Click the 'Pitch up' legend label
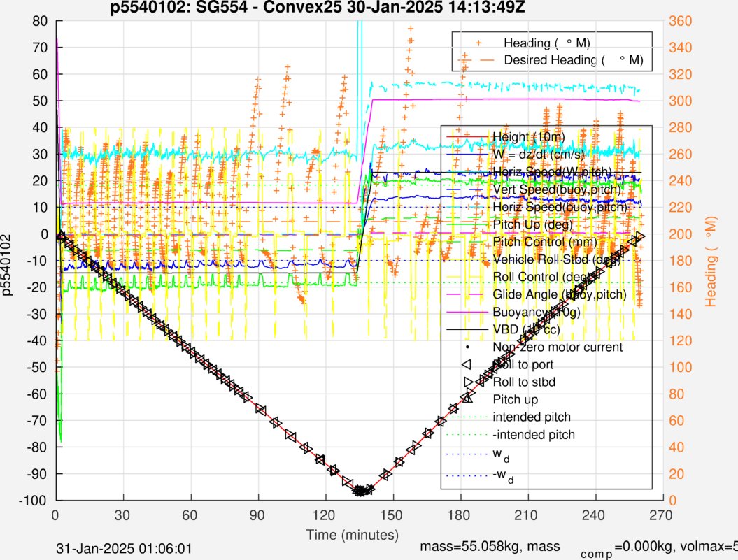 pos(516,400)
